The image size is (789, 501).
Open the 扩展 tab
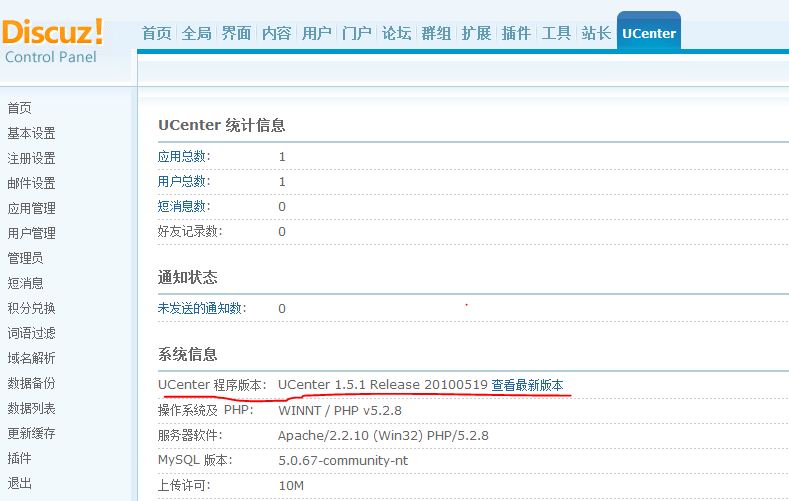pyautogui.click(x=477, y=33)
